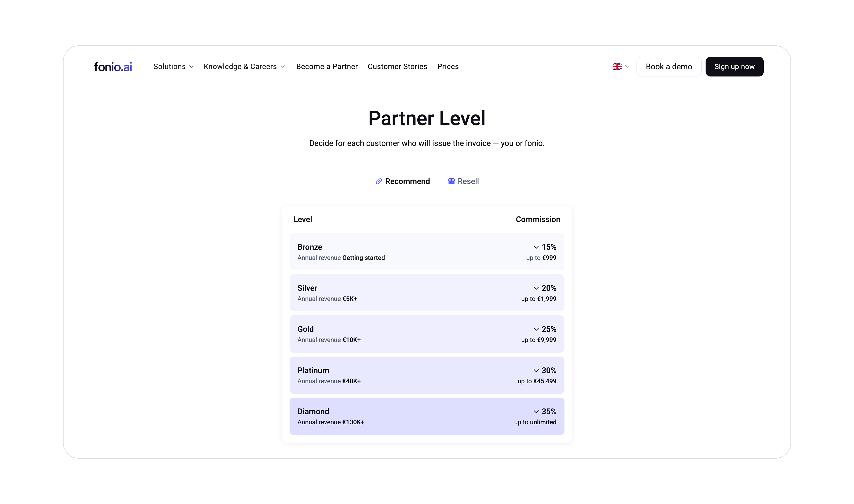Select the Bronze level name
854x504 pixels.
coord(310,247)
